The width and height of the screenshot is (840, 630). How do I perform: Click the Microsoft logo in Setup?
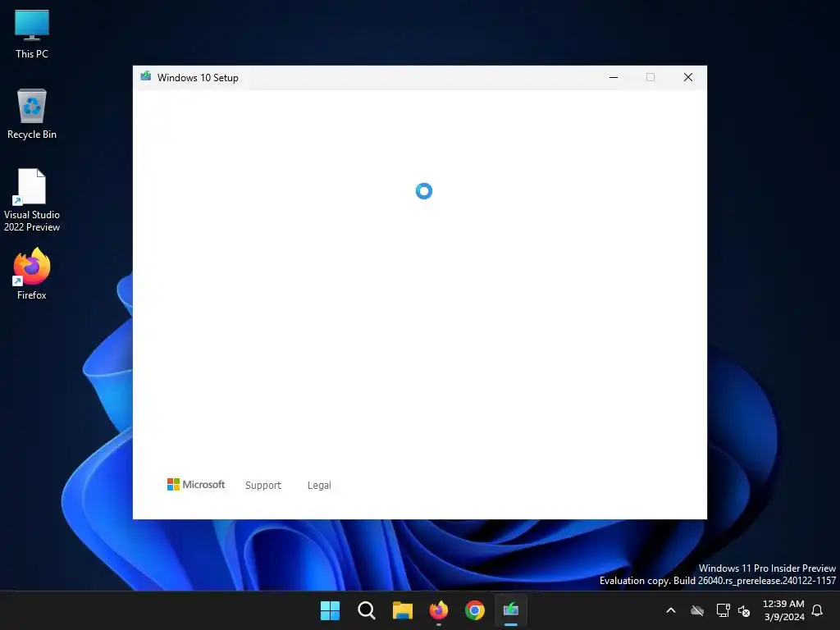(196, 484)
